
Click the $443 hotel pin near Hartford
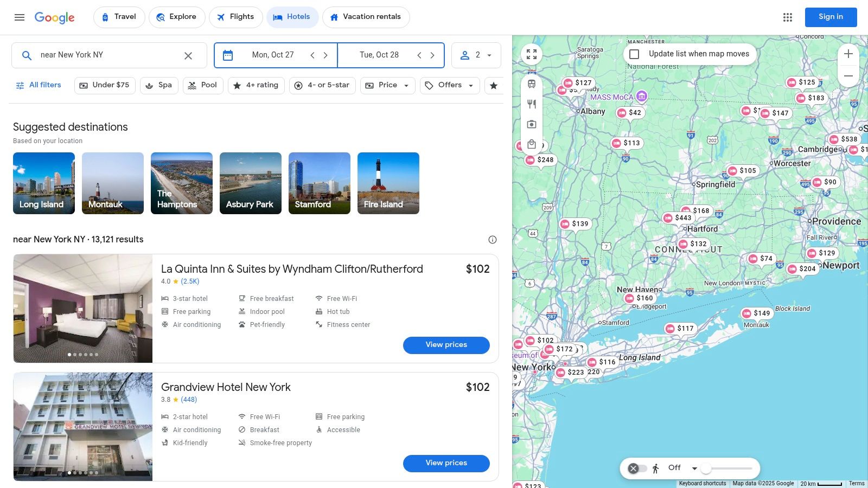tap(678, 218)
